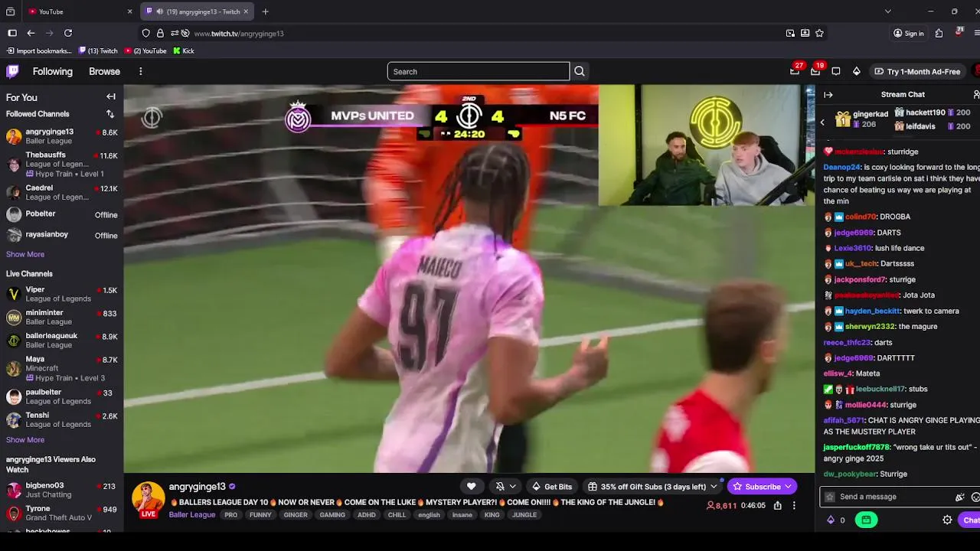
Task: Open Prime Loot notifications with 27 badge
Action: 795,71
